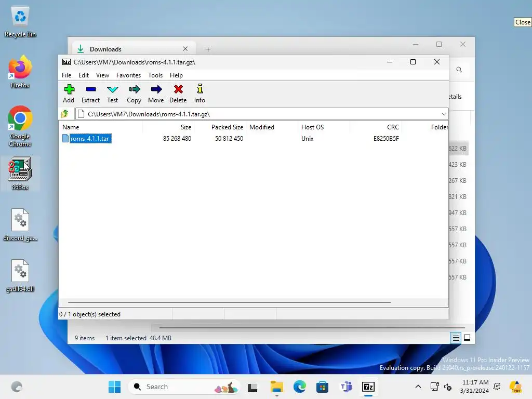Sort by the Modified column header
532x399 pixels.
tap(272, 127)
